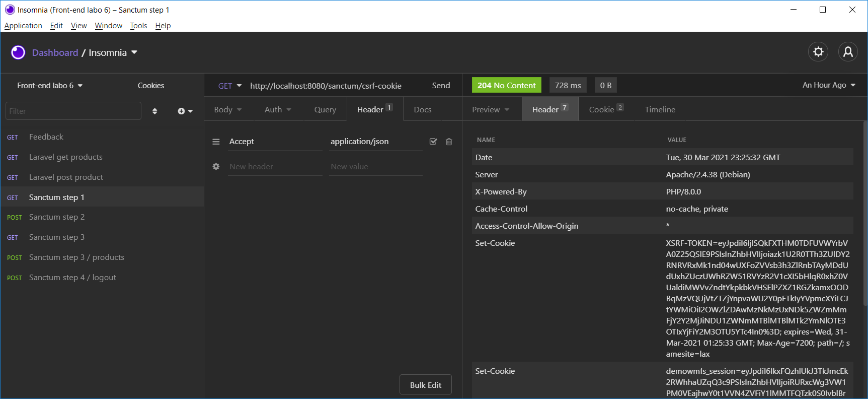Screen dimensions: 868x399
Task: Select the response Header tab
Action: pos(550,109)
